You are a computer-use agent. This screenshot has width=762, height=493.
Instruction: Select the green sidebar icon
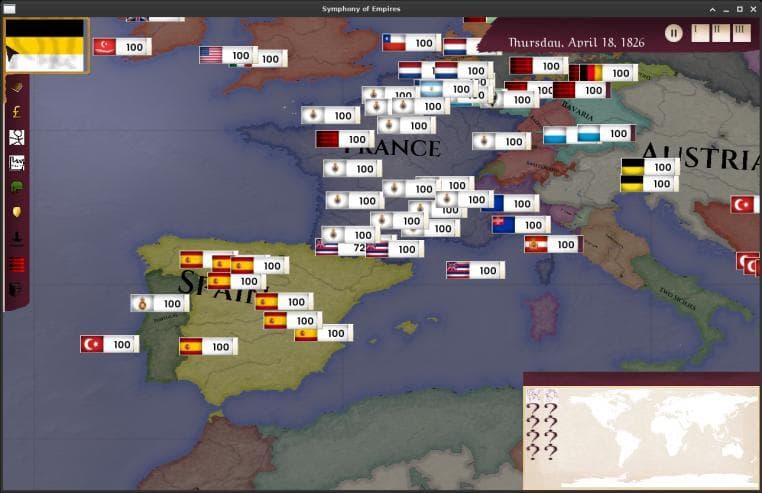17,187
